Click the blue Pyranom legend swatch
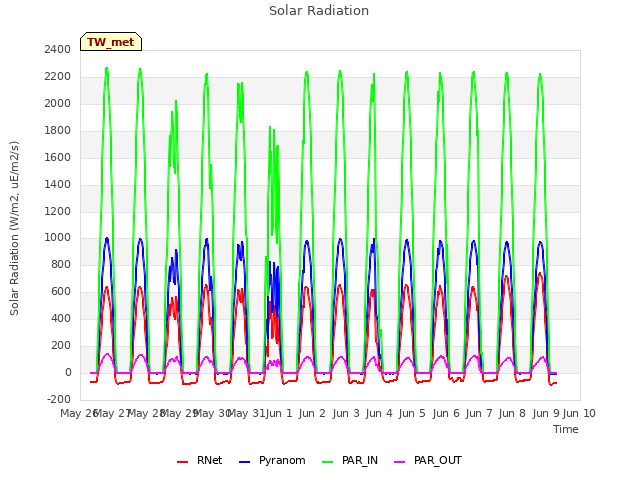Screen dimensions: 640x480 tap(244, 462)
